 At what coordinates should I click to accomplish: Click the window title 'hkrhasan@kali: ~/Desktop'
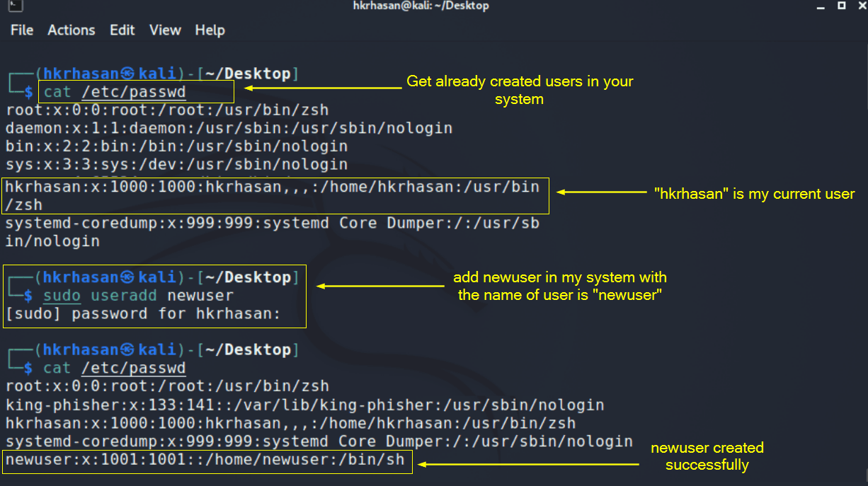pyautogui.click(x=421, y=6)
